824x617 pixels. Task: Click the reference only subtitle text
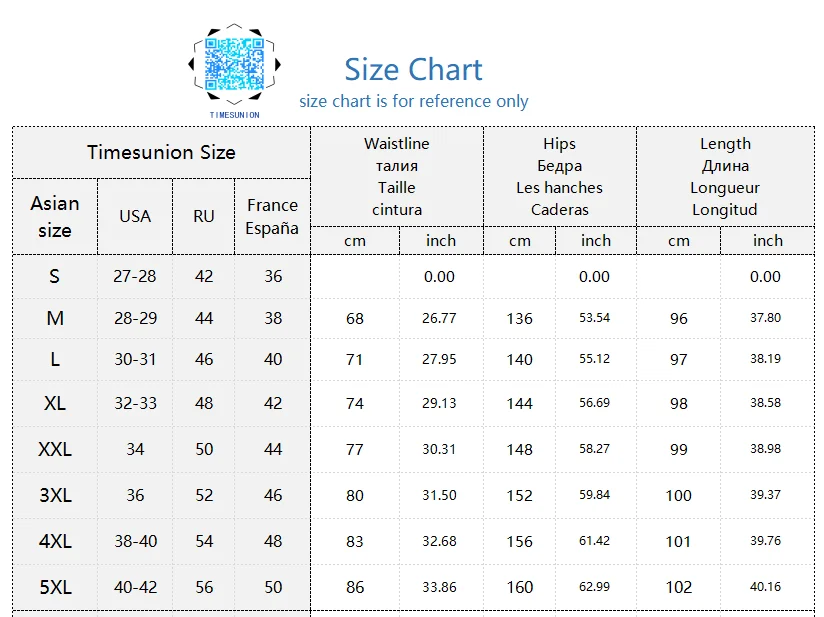tap(414, 101)
